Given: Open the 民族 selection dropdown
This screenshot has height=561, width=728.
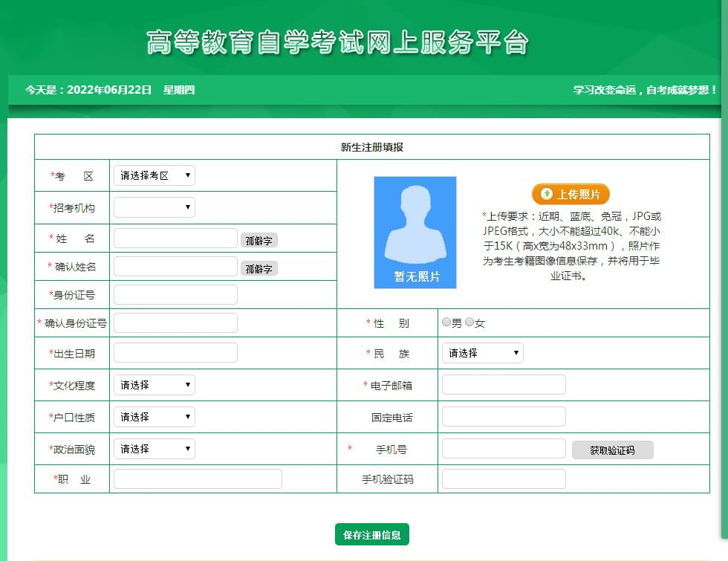Looking at the screenshot, I should click(482, 353).
